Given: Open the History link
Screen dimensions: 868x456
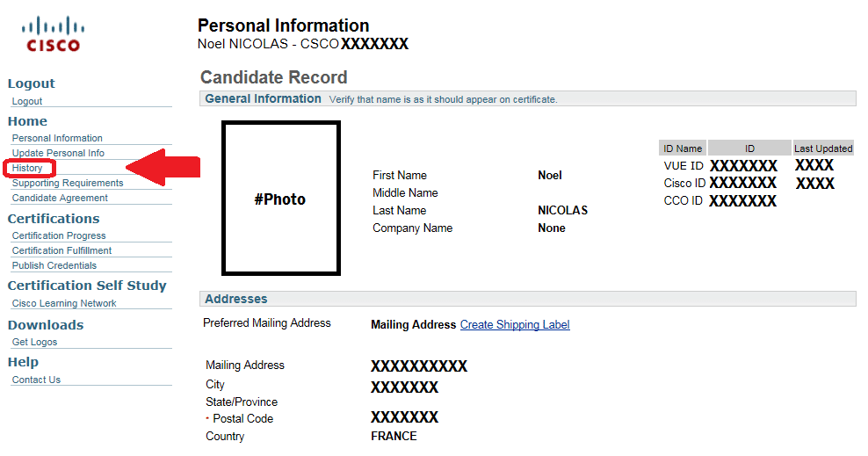Looking at the screenshot, I should [x=27, y=168].
